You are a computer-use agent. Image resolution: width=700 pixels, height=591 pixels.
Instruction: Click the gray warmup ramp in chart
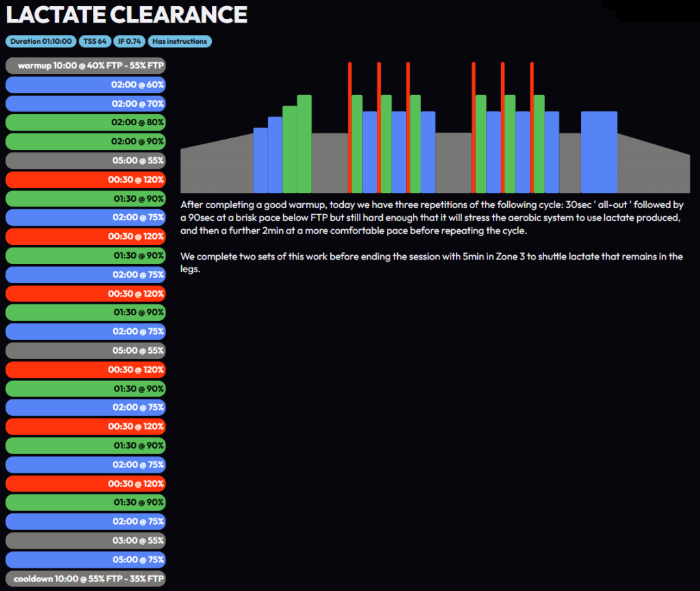215,168
